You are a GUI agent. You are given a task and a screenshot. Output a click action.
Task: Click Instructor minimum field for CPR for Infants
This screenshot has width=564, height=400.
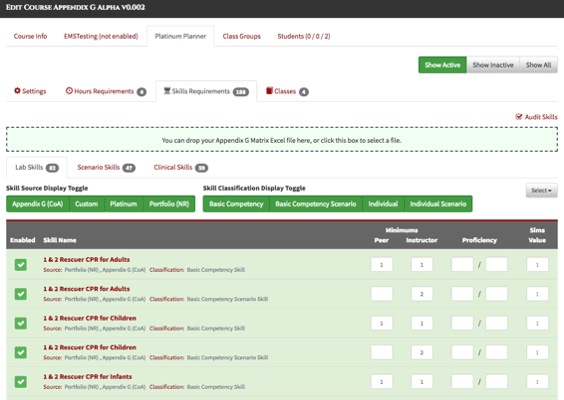pos(422,381)
